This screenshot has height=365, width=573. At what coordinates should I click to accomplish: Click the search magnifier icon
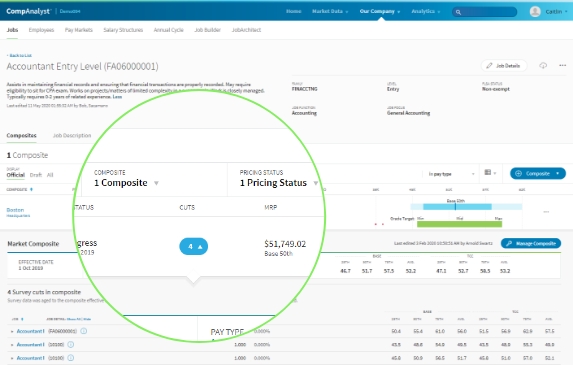coord(458,12)
